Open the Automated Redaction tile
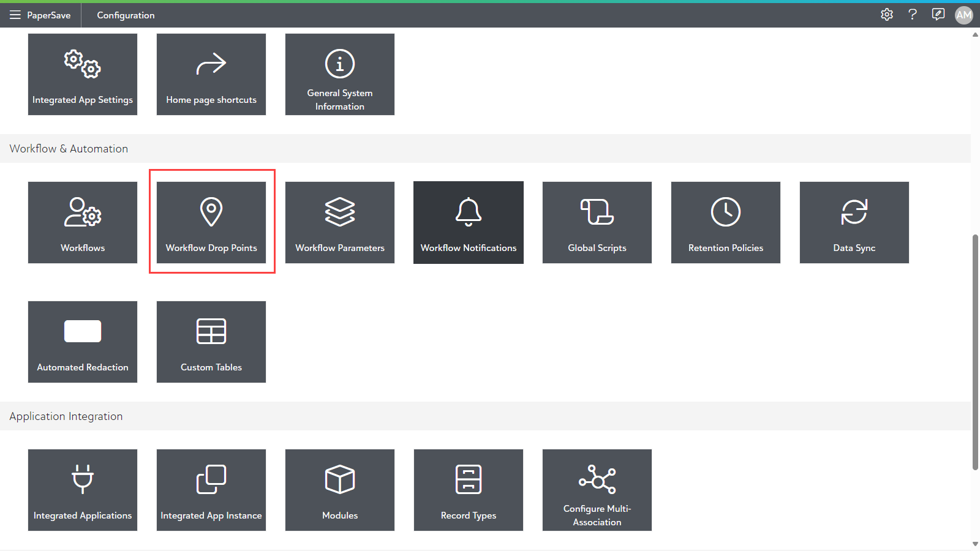Viewport: 980px width, 551px height. (83, 342)
